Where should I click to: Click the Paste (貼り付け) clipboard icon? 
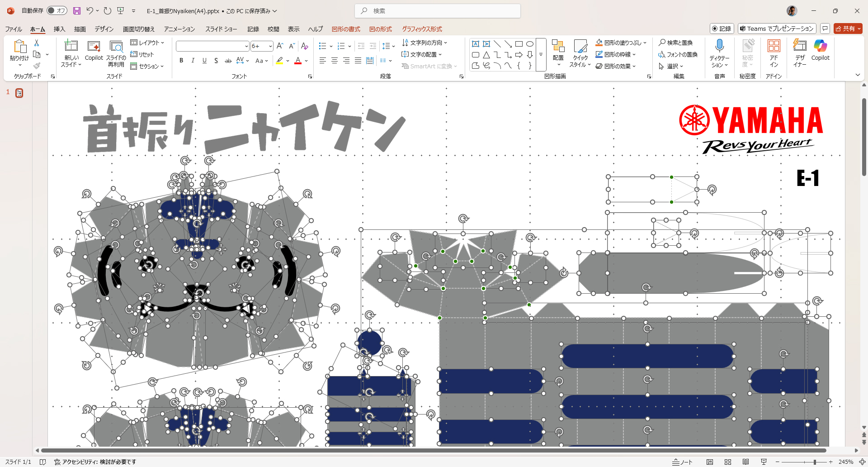pos(19,46)
